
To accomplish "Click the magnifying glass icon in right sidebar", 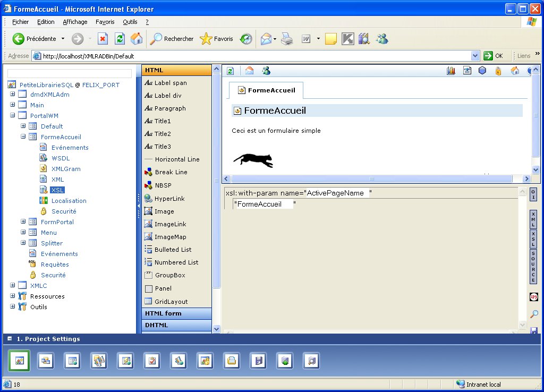I will (x=534, y=314).
